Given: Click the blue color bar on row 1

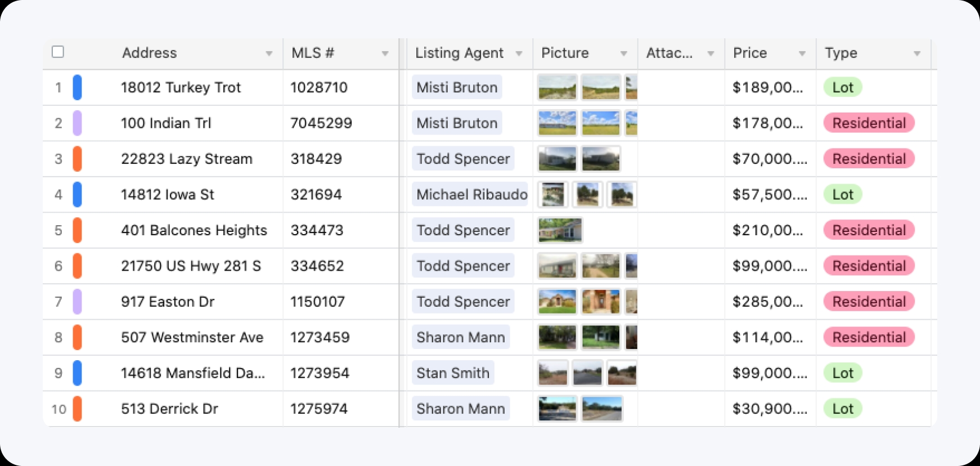Looking at the screenshot, I should point(78,87).
